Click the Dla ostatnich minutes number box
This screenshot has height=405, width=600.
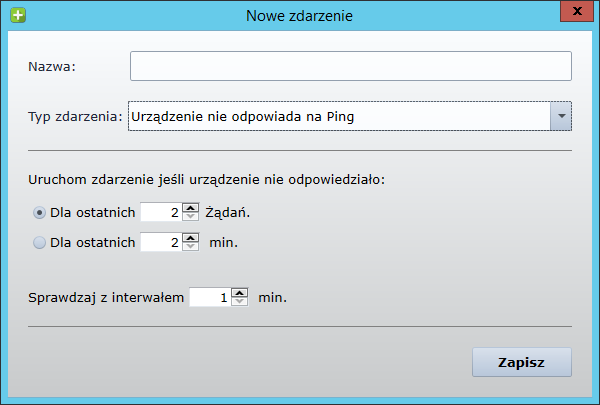(161, 242)
